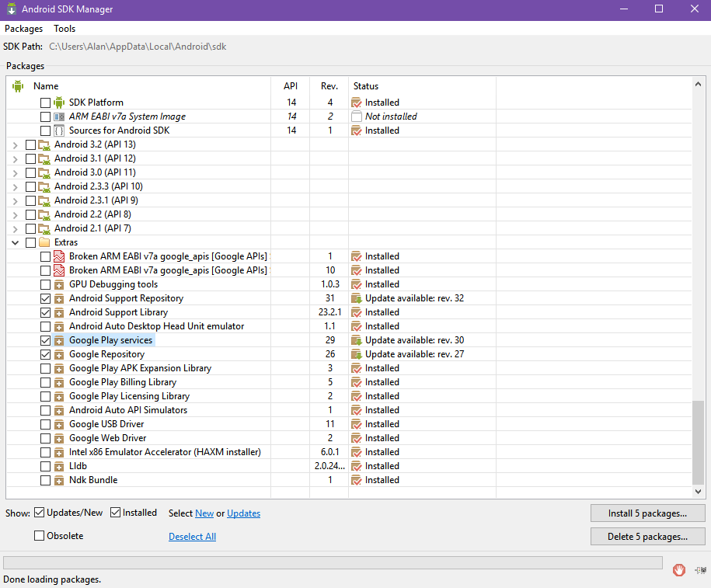Screen dimensions: 711x588
Task: Click the ARM EABI v7a System Image icon
Action: [59, 117]
